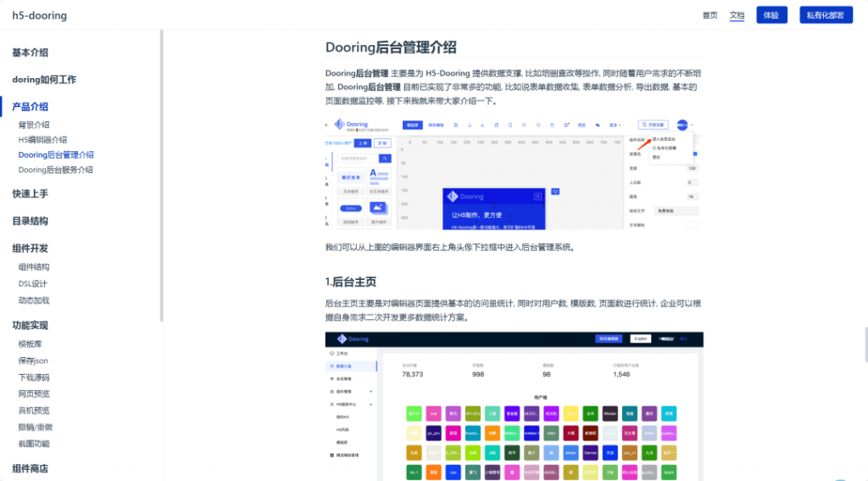The height and width of the screenshot is (481, 868).
Task: Open the Dooring后台服务介绍 sidebar link
Action: point(55,170)
